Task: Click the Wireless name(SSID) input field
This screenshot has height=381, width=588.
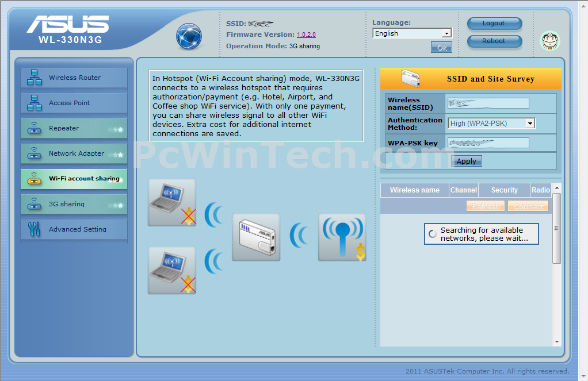Action: coord(488,103)
